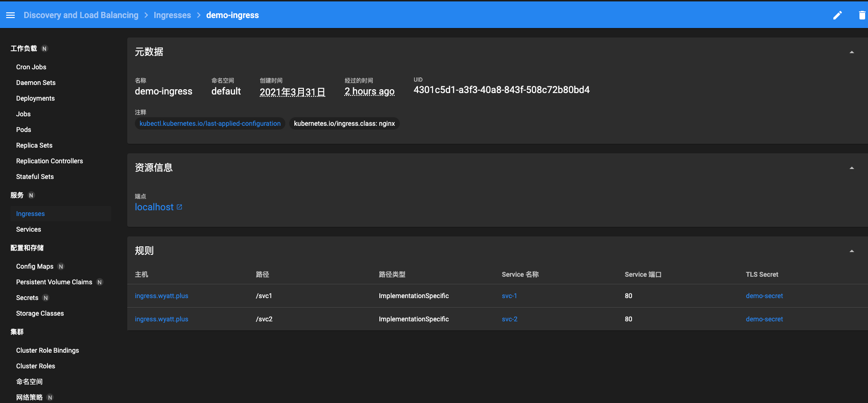Click the N badge beside Secrets
868x403 pixels.
[x=46, y=298]
